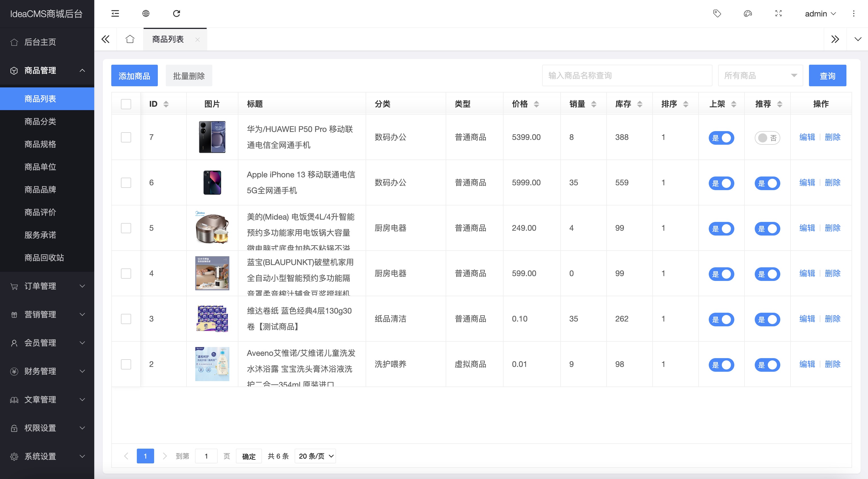Sort by 推荐 column arrows
This screenshot has width=868, height=479.
779,104
